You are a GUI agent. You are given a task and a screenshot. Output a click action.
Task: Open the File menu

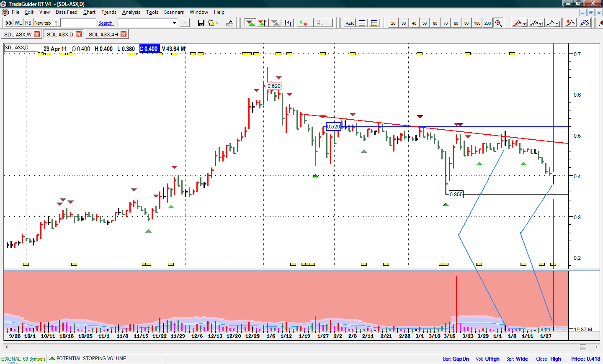[15, 12]
